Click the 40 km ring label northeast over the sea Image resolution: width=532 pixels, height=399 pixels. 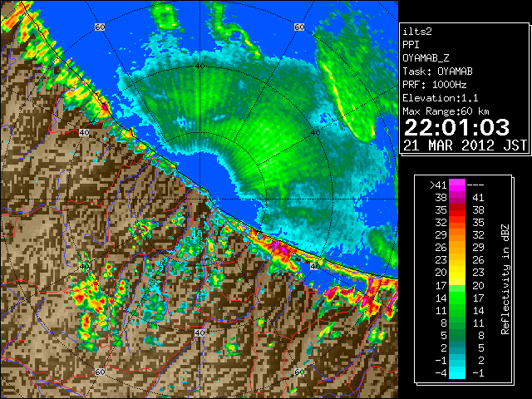click(315, 133)
